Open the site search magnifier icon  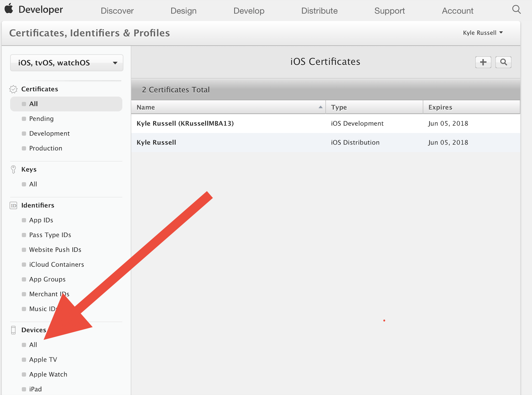pyautogui.click(x=516, y=10)
